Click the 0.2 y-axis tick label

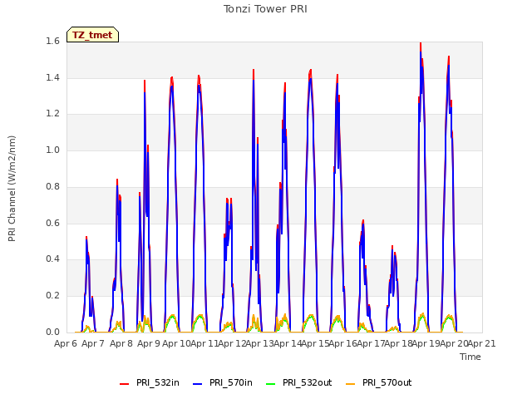click(52, 296)
